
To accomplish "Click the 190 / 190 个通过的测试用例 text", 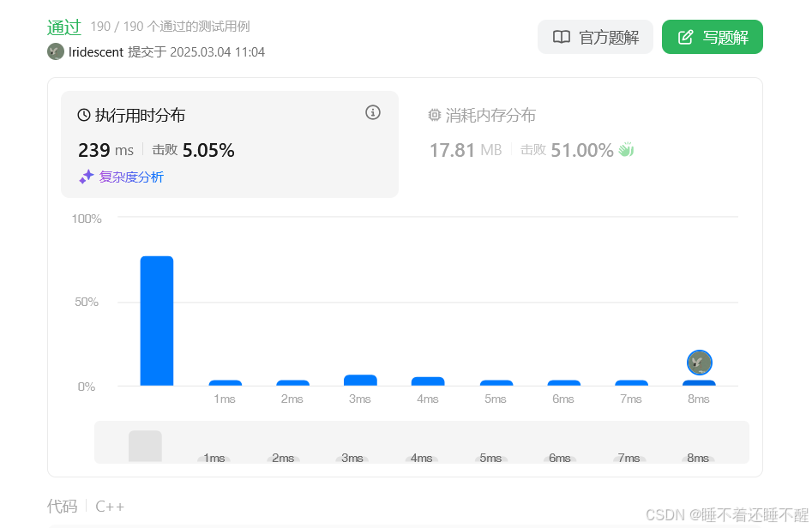I will tap(170, 27).
